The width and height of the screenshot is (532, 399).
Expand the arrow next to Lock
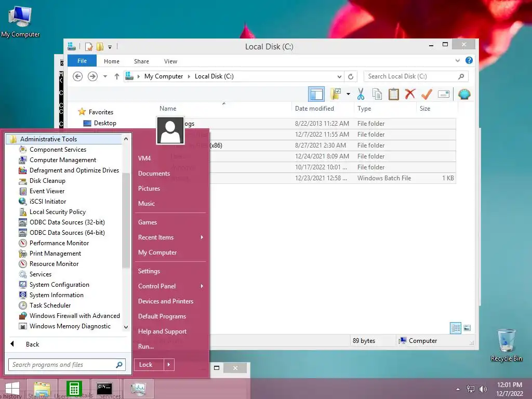pyautogui.click(x=169, y=365)
